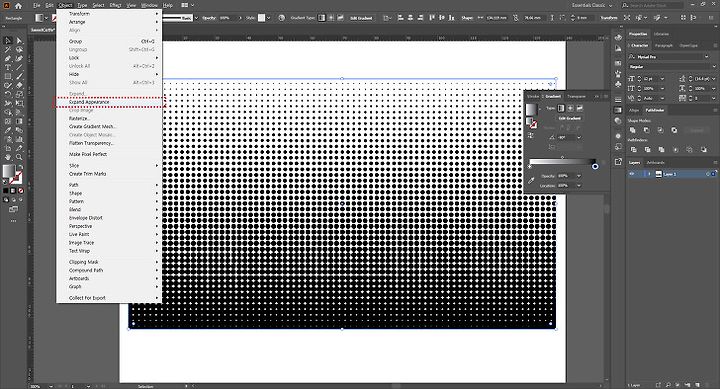Click Transform button in control bar

pyautogui.click(x=609, y=18)
